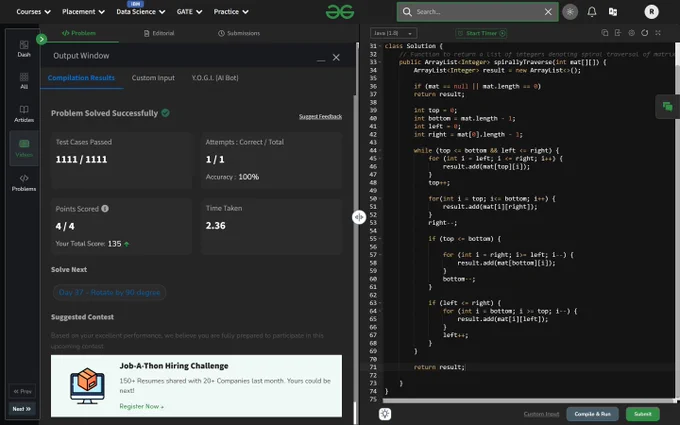The width and height of the screenshot is (680, 425).
Task: Click the Test Cases Passed 1111 / 1111 value
Action: pos(81,159)
